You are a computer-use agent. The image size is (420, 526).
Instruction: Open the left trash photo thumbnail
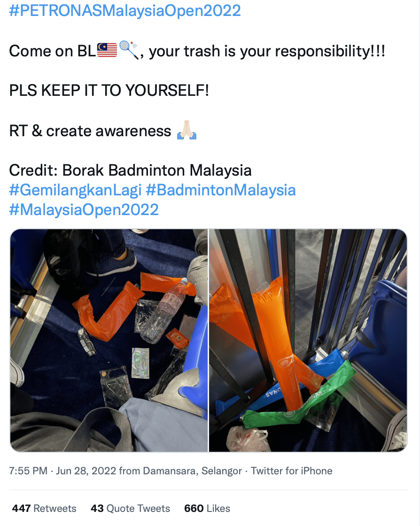tap(109, 340)
